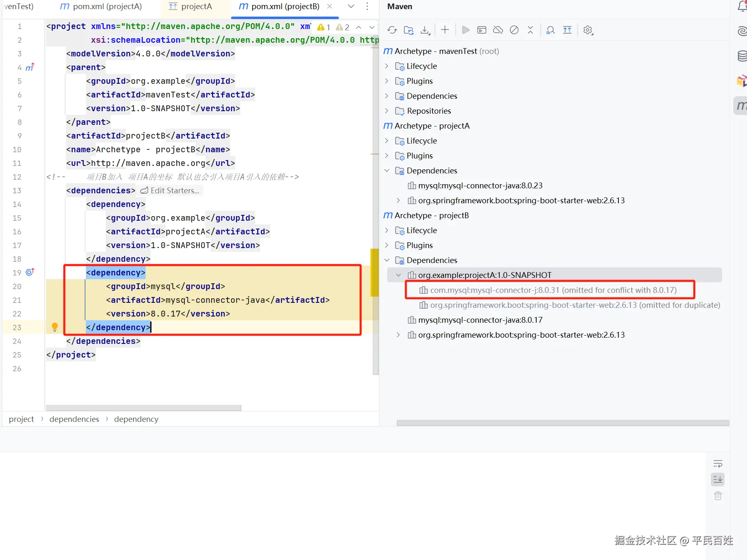Click 'dependencies' in the breadcrumb bar
Image resolution: width=747 pixels, height=560 pixels.
pos(74,419)
